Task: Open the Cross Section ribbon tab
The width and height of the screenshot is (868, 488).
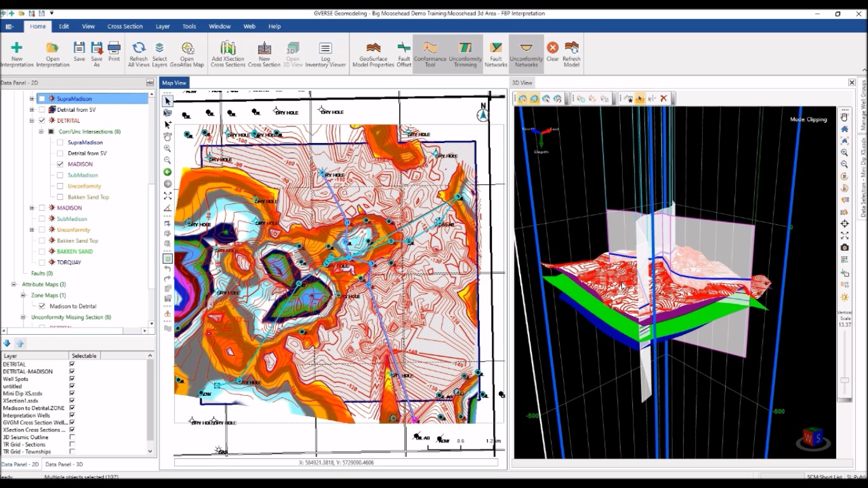Action: (x=125, y=26)
